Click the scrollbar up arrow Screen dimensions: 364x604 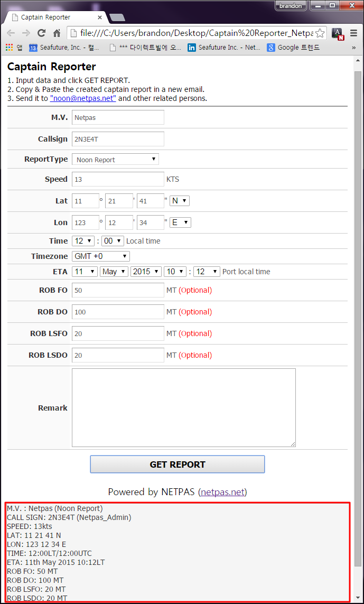358,60
